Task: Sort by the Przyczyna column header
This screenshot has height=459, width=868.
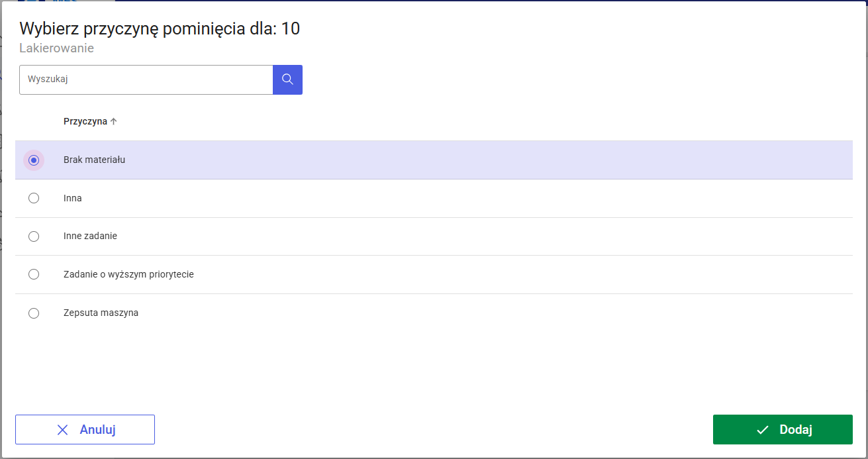Action: click(85, 121)
